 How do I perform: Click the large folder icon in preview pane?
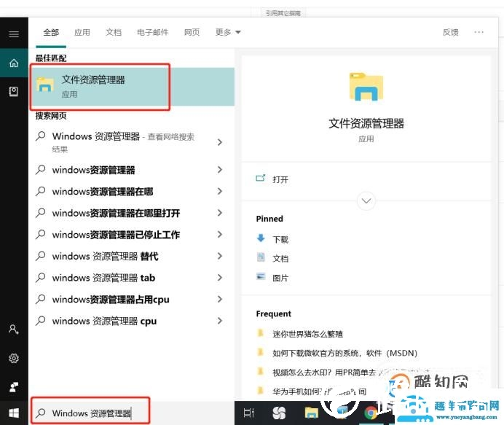coord(366,87)
